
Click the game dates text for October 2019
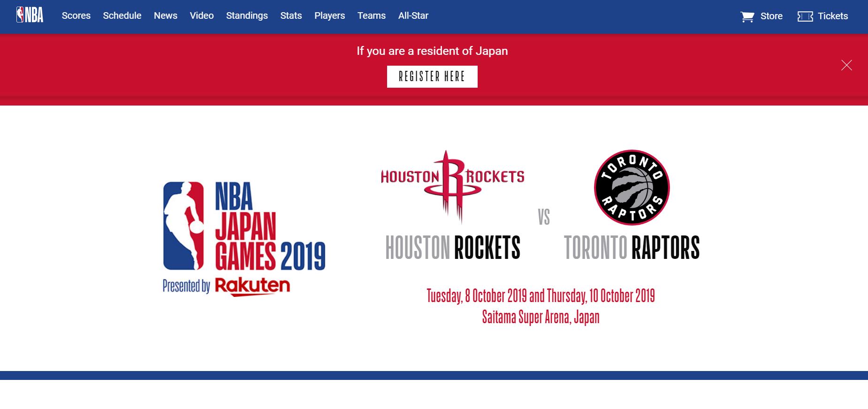point(541,296)
